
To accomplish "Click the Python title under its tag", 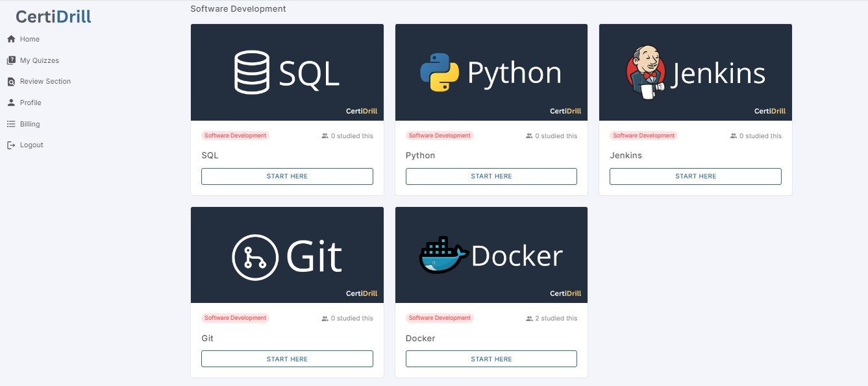I will pos(420,156).
